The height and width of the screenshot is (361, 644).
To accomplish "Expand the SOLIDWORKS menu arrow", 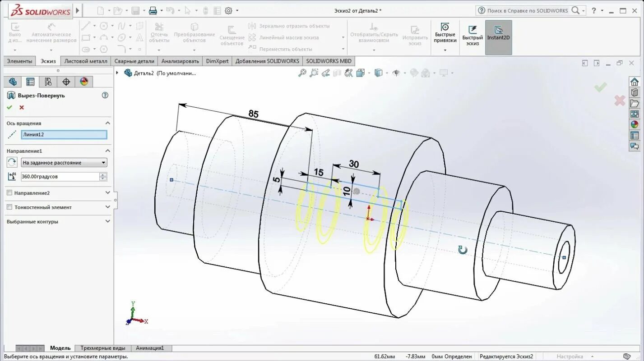I will [78, 10].
